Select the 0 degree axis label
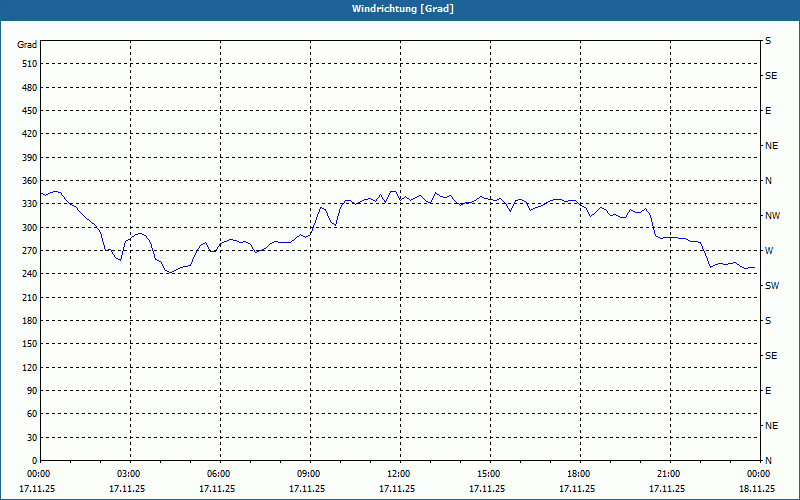This screenshot has width=800, height=500. [35, 461]
